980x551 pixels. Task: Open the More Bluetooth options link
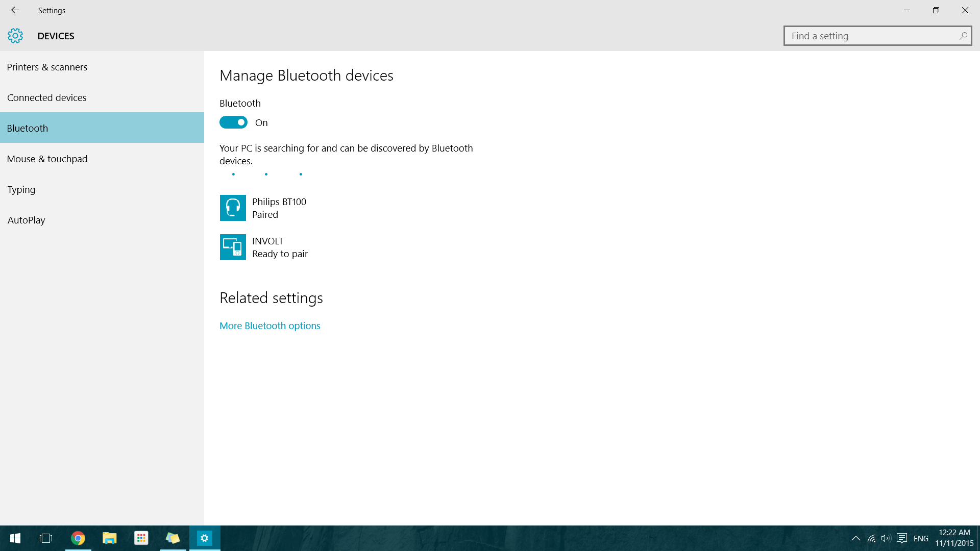pos(270,325)
